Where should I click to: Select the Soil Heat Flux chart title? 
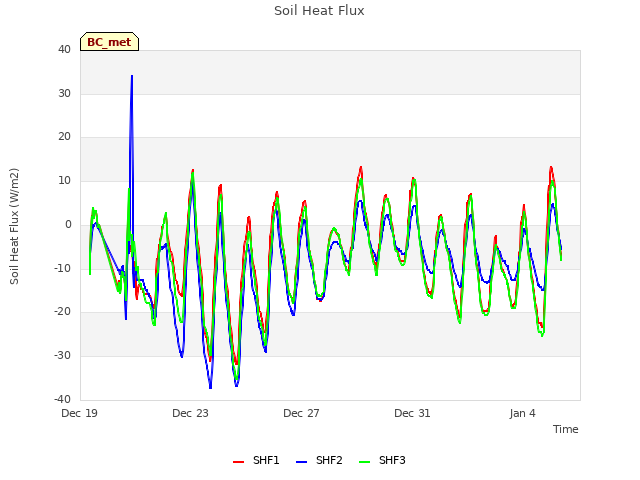pyautogui.click(x=319, y=11)
